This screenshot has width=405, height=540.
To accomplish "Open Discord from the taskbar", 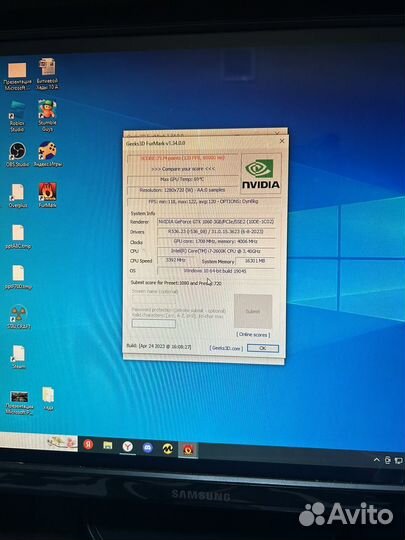I will tap(148, 447).
